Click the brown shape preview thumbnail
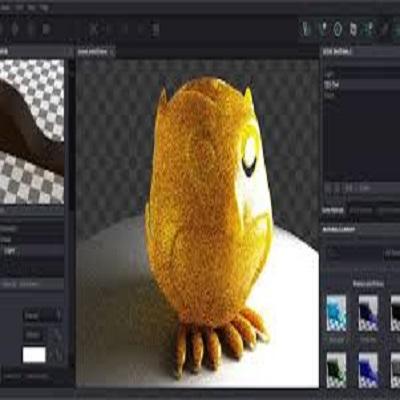 (x=32, y=131)
